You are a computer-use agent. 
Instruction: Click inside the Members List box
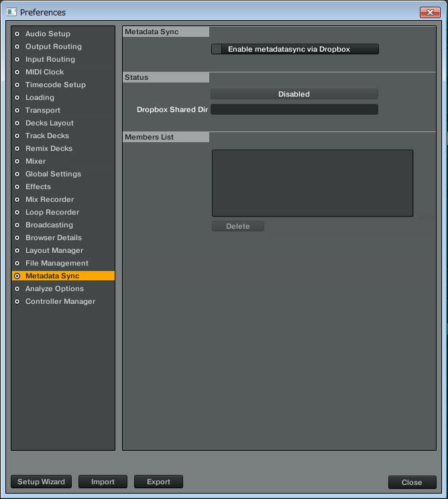313,183
